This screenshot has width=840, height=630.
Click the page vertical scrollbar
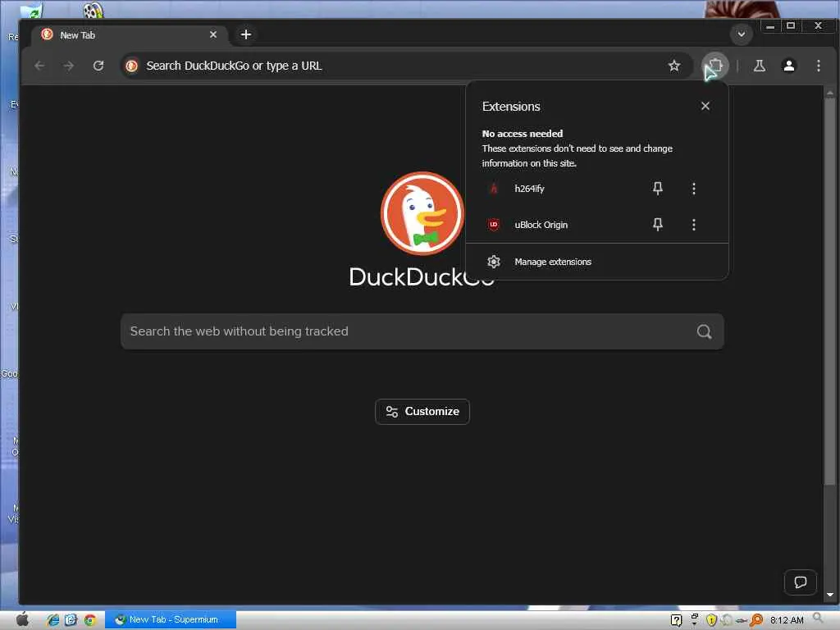pos(830,290)
